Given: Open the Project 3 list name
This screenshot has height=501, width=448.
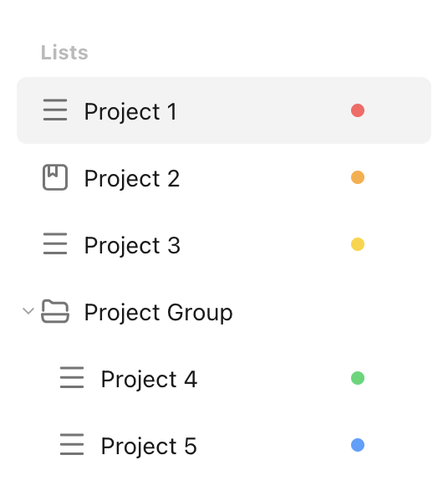Looking at the screenshot, I should (132, 246).
